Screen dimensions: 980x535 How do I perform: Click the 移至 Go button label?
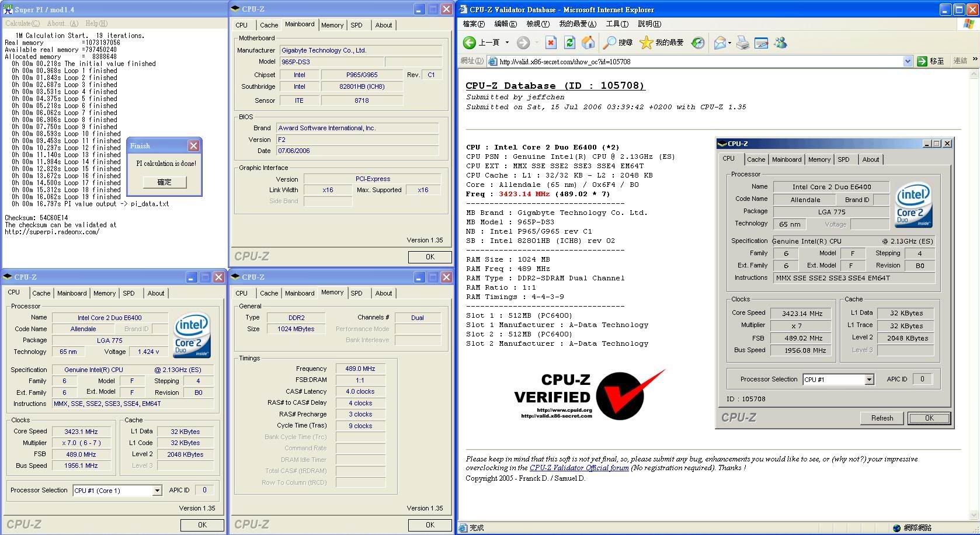pyautogui.click(x=937, y=61)
